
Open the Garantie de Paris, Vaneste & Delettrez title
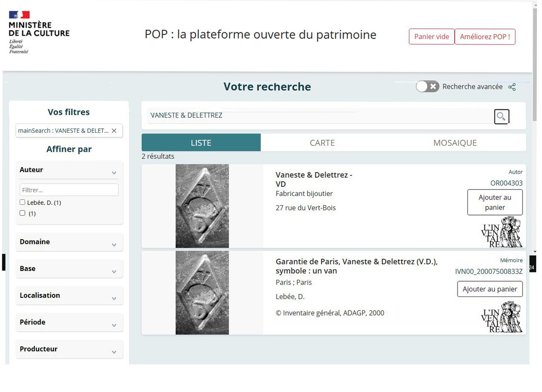coord(357,266)
